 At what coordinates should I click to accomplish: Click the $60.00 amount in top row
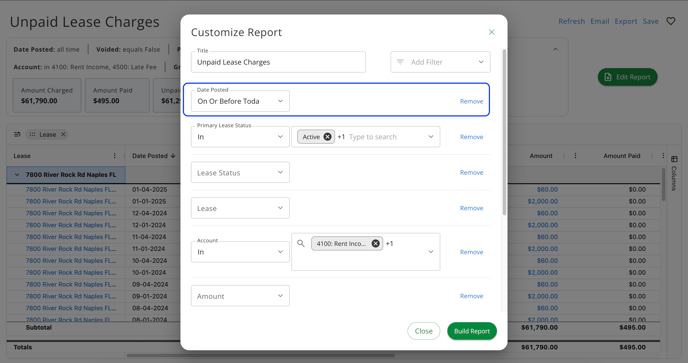click(547, 190)
